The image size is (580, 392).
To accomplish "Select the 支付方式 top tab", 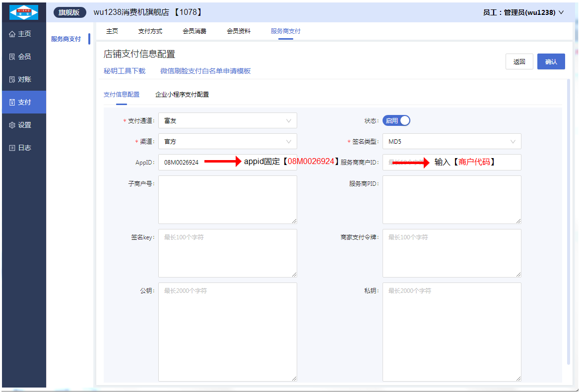I will 150,31.
